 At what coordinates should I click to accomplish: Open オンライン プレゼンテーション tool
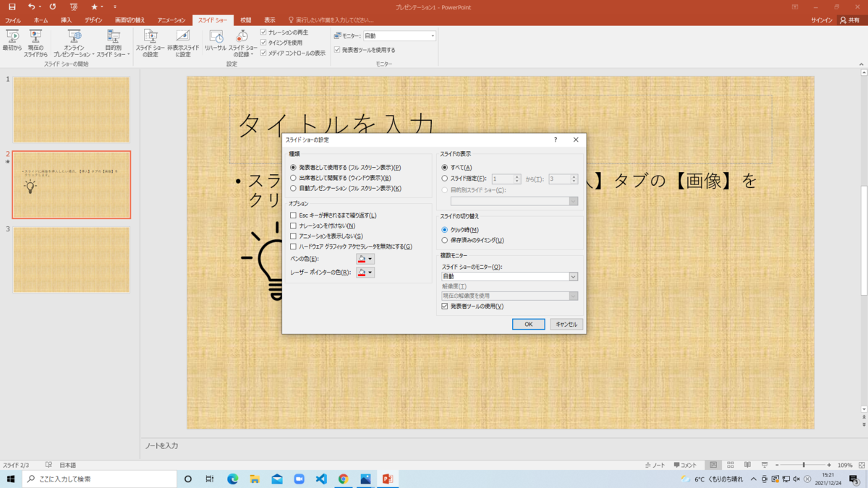[76, 42]
